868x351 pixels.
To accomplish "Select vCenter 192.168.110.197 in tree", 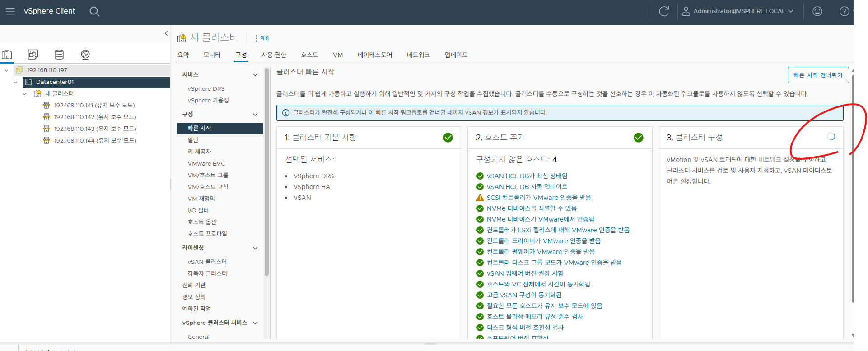I will [x=47, y=70].
